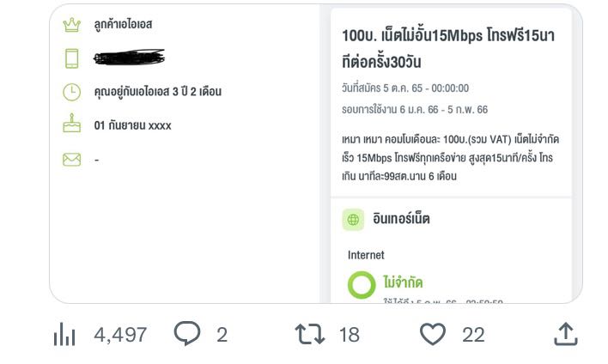608x364 pixels.
Task: Click the green unlimited data ring
Action: click(x=362, y=285)
